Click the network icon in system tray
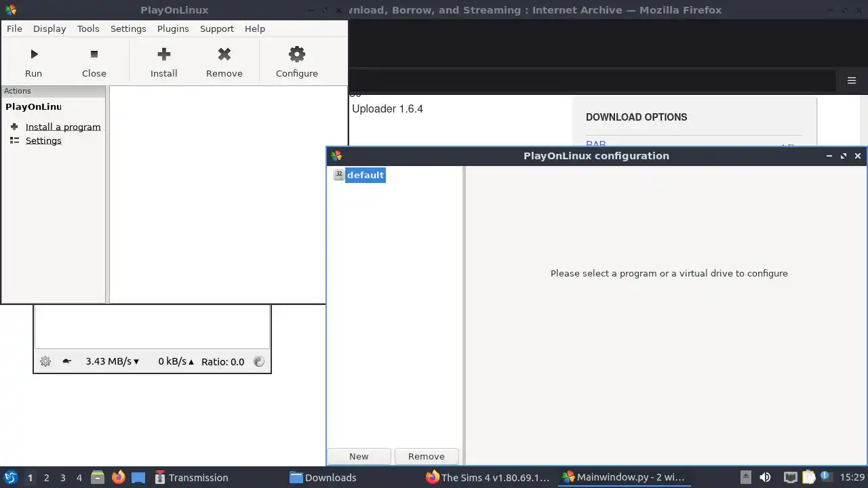 click(x=790, y=477)
